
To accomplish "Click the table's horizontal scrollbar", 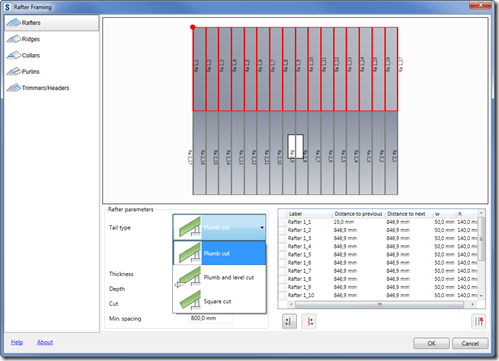I will (x=379, y=304).
